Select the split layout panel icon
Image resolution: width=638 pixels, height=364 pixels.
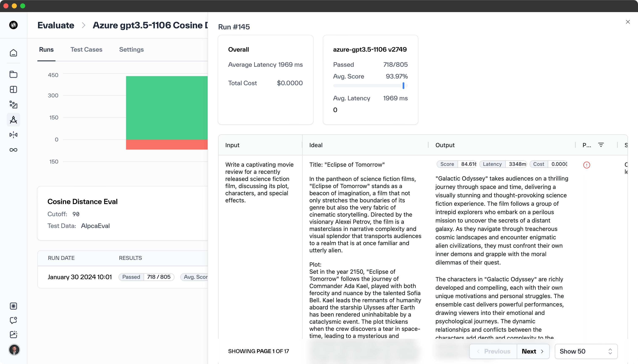tap(13, 89)
